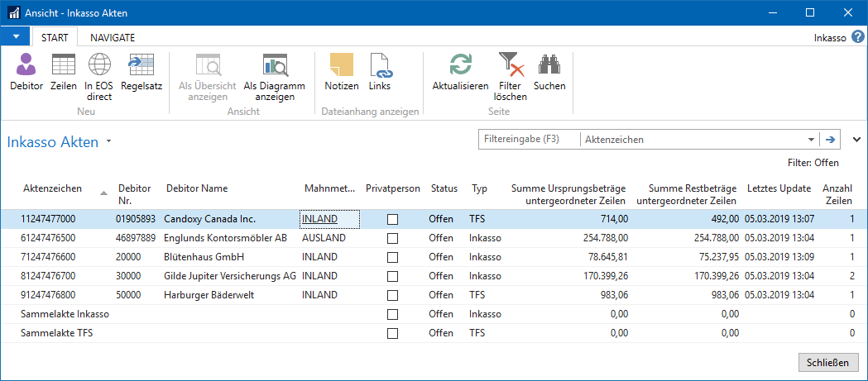Open the INLAND link for Candoxy Canada
Image resolution: width=868 pixels, height=381 pixels.
click(x=319, y=219)
